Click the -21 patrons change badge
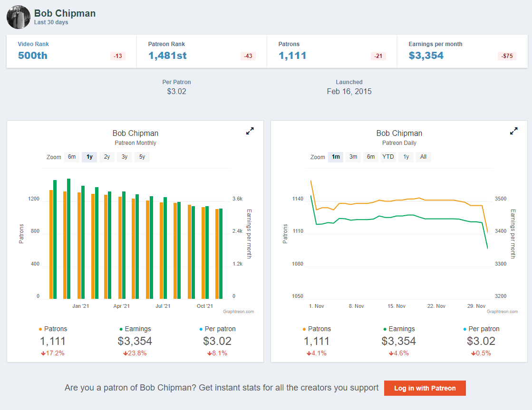This screenshot has height=410, width=532. point(378,56)
